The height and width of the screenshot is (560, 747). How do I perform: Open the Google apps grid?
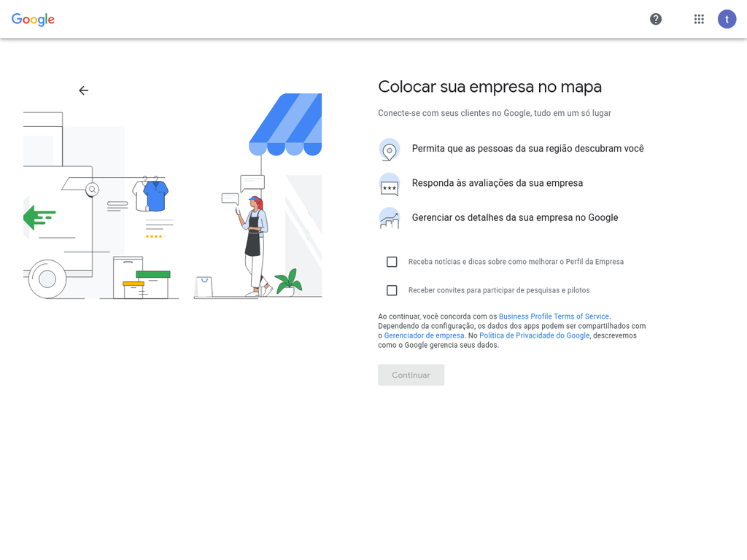699,19
